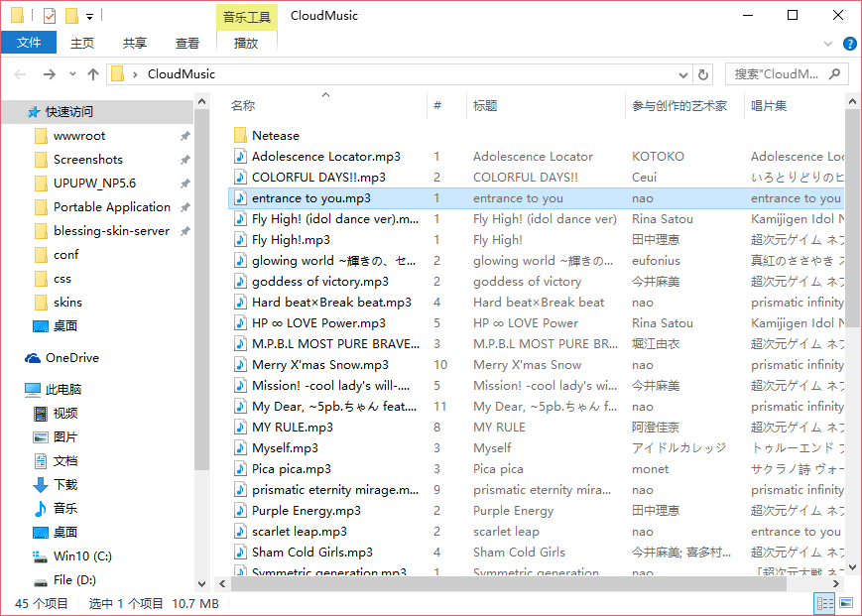This screenshot has height=616, width=862.
Task: Switch to the 播放 ribbon tab
Action: click(246, 43)
